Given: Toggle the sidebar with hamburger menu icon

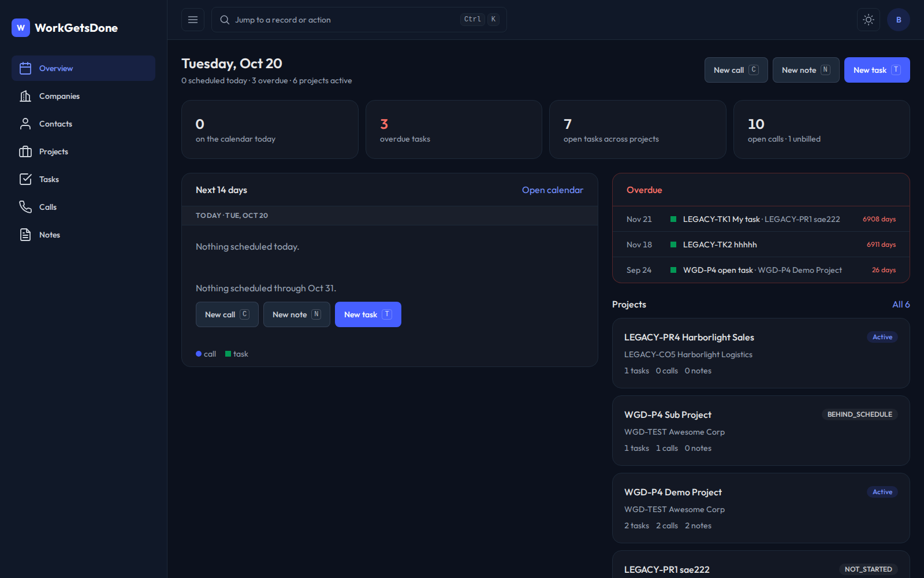Looking at the screenshot, I should pos(193,20).
